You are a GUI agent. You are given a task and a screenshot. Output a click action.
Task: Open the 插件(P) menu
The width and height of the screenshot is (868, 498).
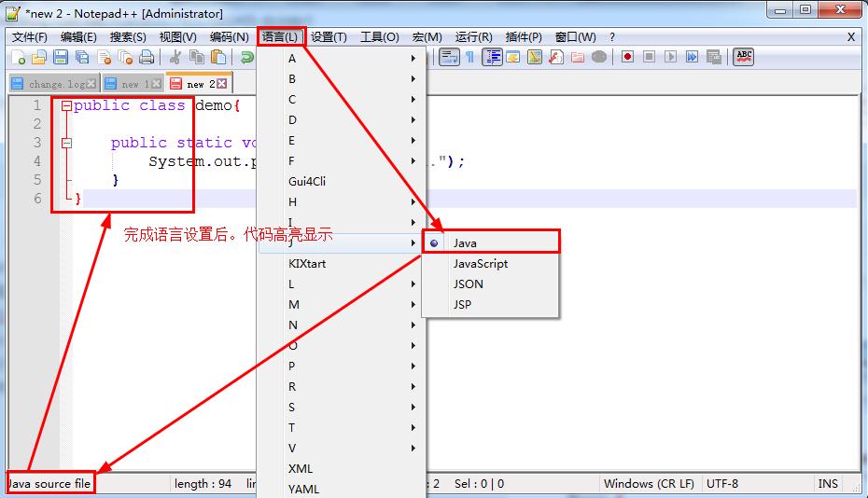click(x=524, y=37)
